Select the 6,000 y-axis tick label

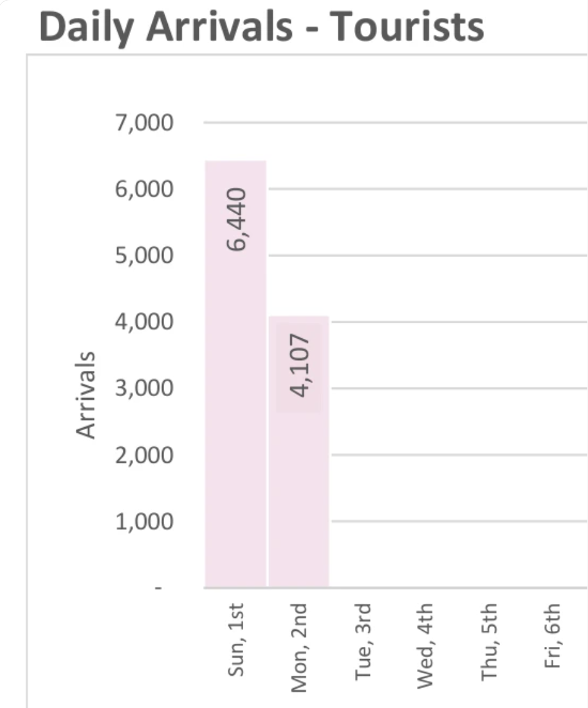143,189
